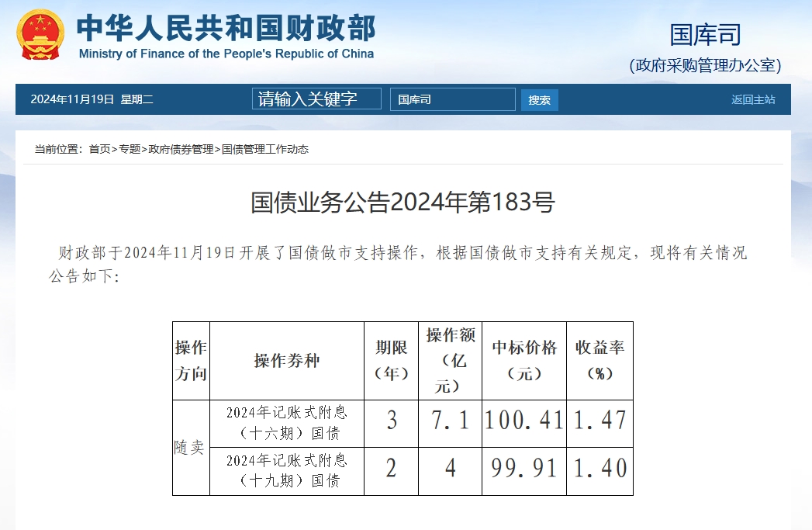Open the 国债管理工作动态 breadcrumb link

coord(265,149)
